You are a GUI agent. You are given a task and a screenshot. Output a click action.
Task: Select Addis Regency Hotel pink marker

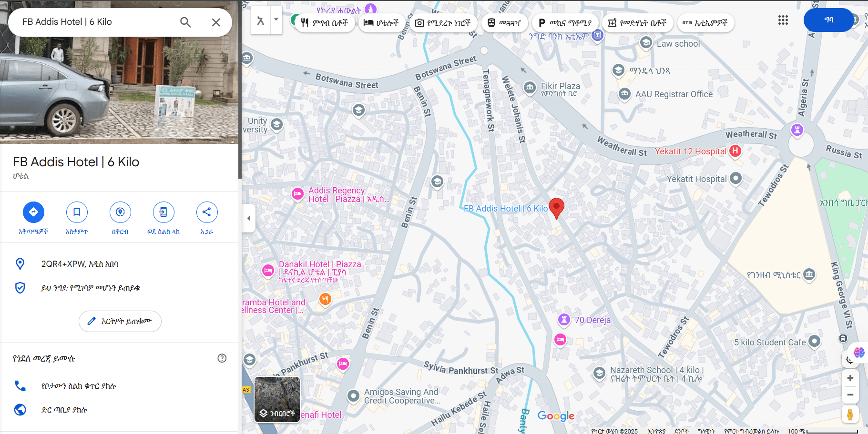(x=297, y=193)
